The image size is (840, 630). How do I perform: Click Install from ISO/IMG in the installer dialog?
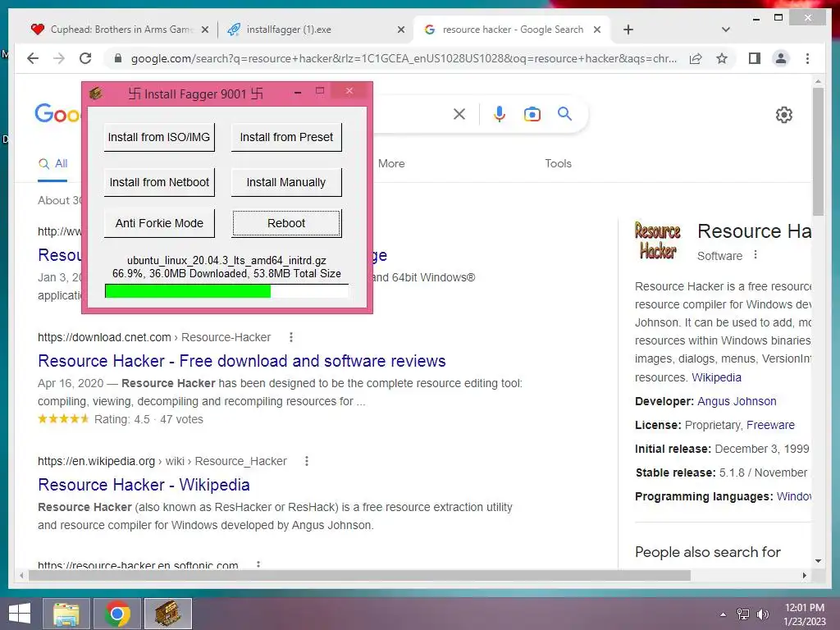(159, 137)
